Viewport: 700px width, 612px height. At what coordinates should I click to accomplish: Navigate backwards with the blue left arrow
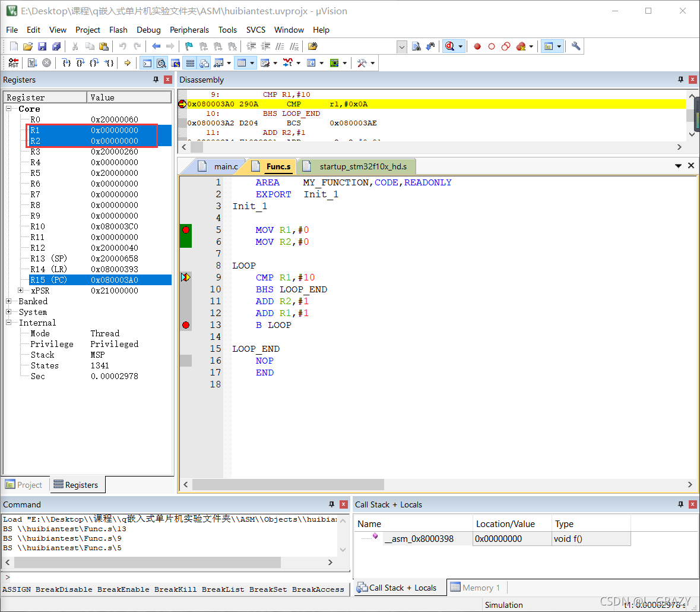point(156,46)
